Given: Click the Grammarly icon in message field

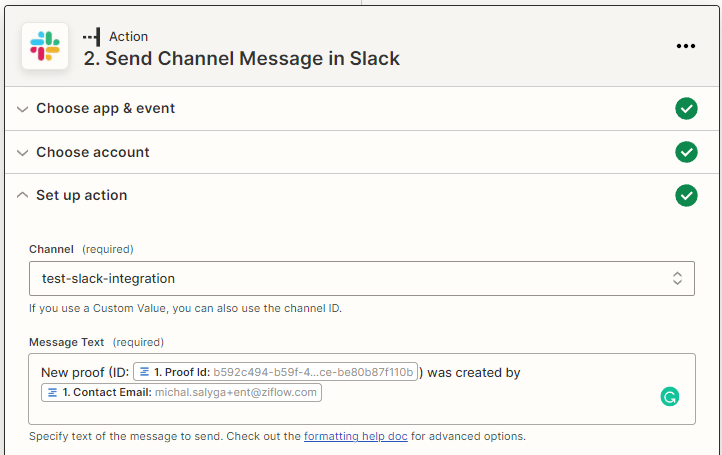Looking at the screenshot, I should pos(669,397).
